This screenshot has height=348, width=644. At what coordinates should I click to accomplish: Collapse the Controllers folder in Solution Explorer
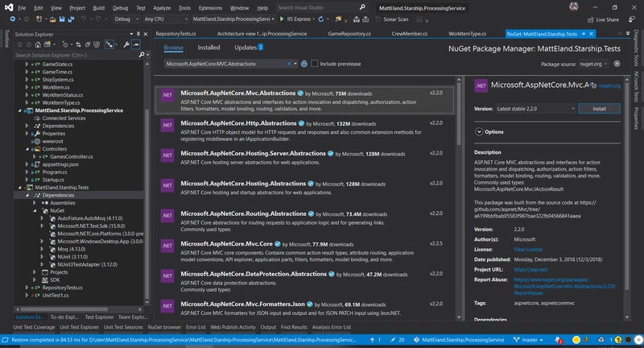(27, 149)
